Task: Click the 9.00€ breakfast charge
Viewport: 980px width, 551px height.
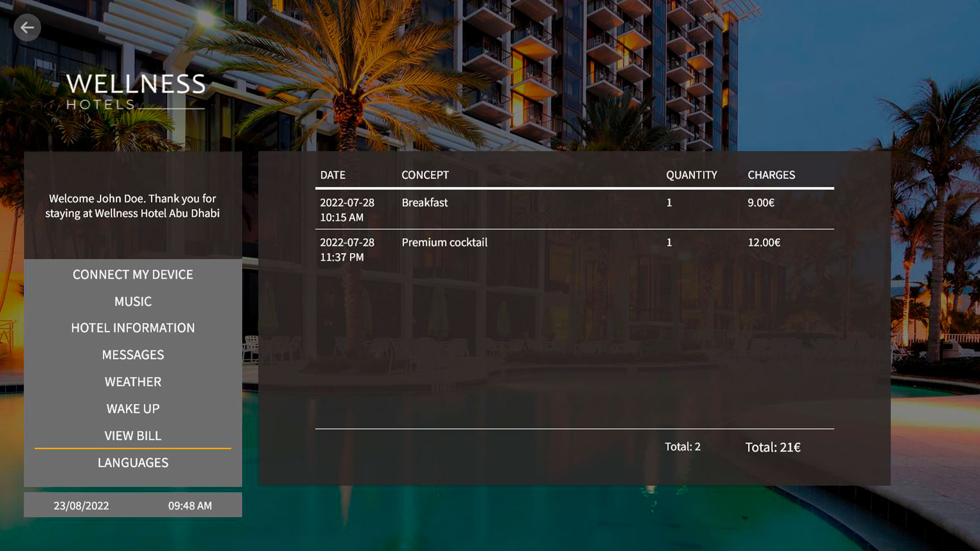Action: (x=761, y=203)
